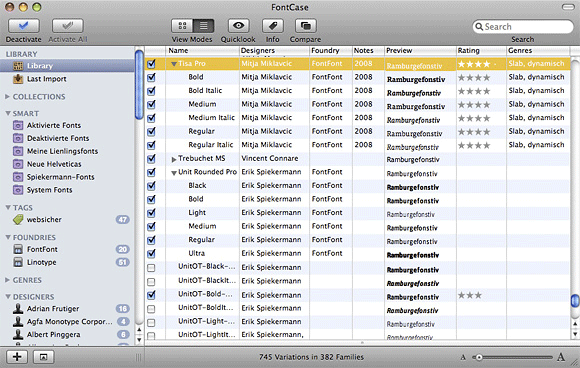Viewport: 580px width, 368px height.
Task: Click the magnifier icon in the search field
Action: pos(479,27)
